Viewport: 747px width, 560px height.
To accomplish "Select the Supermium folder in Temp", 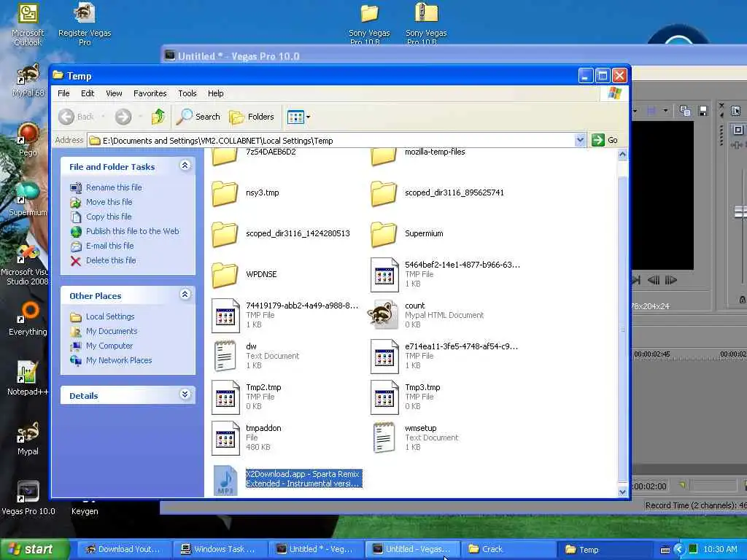I will pos(407,233).
